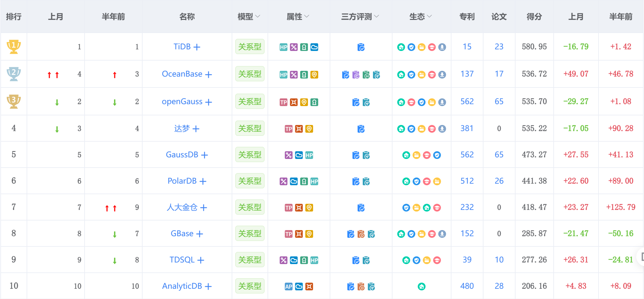This screenshot has height=299, width=644.
Task: Click the 专利 column header
Action: 467,17
